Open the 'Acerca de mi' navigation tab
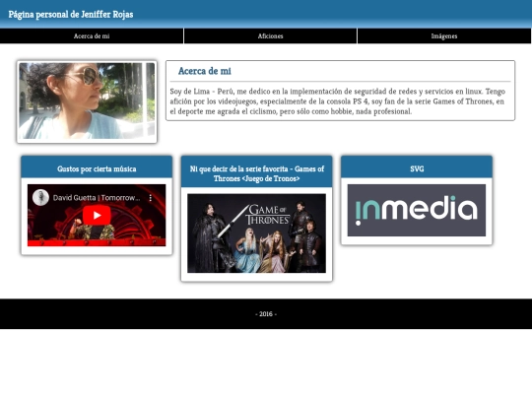The width and height of the screenshot is (532, 399). [92, 36]
